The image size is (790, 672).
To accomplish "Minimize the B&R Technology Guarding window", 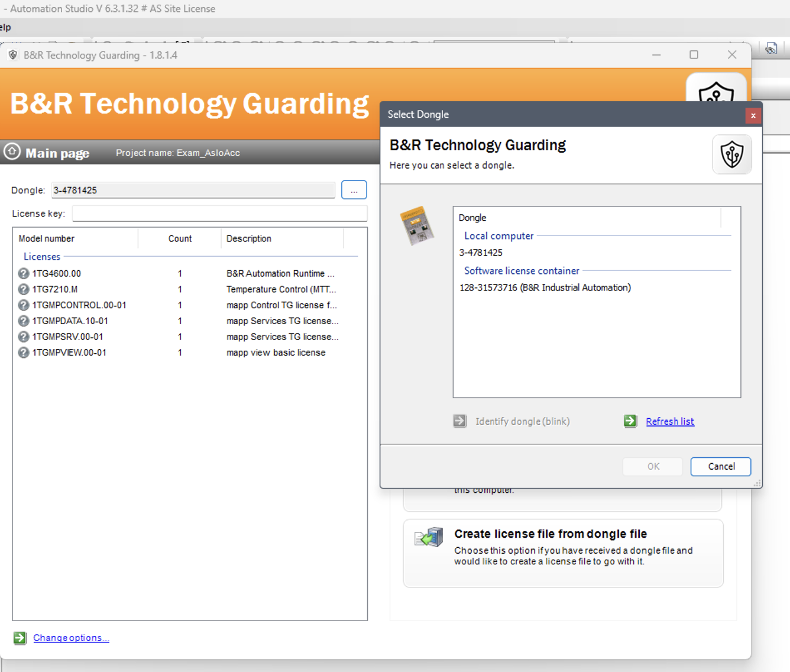I will tap(656, 54).
